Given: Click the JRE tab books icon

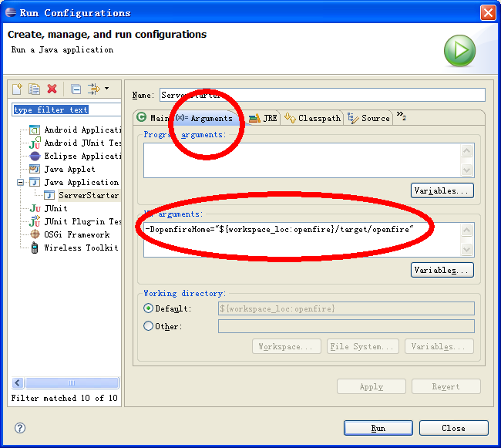Looking at the screenshot, I should coord(254,118).
